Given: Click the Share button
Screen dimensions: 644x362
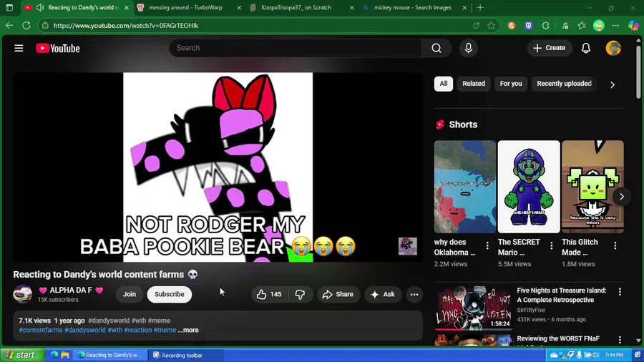Looking at the screenshot, I should (338, 294).
